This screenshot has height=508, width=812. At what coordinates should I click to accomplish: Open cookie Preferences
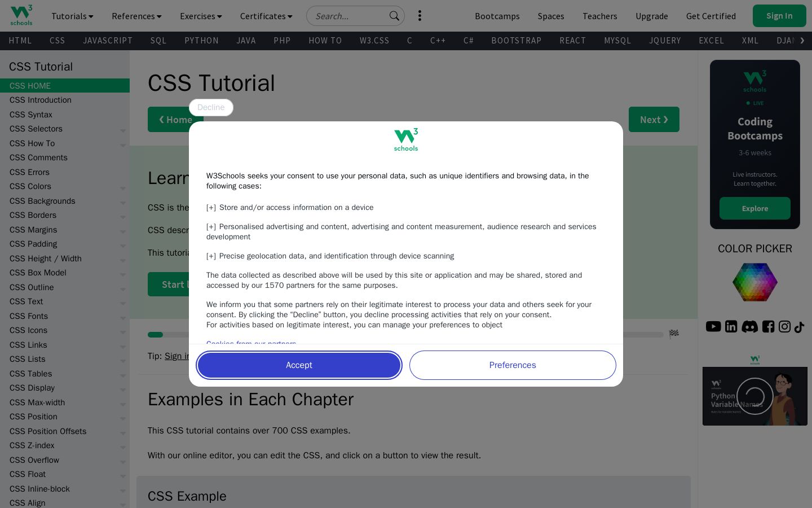(x=513, y=365)
